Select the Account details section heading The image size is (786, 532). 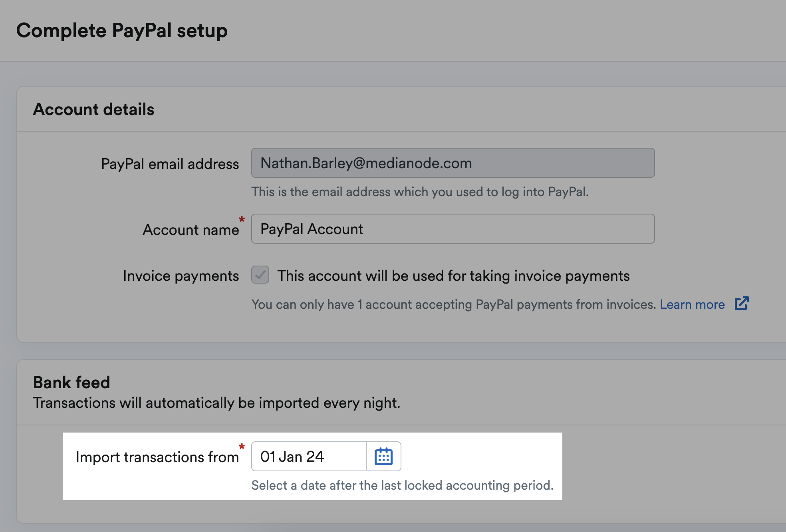(93, 109)
